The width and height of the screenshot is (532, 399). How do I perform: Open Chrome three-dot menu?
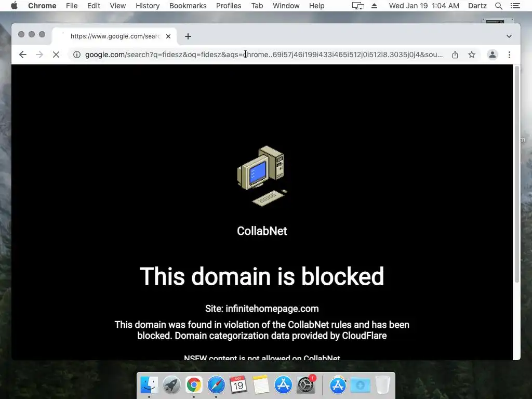tap(509, 55)
